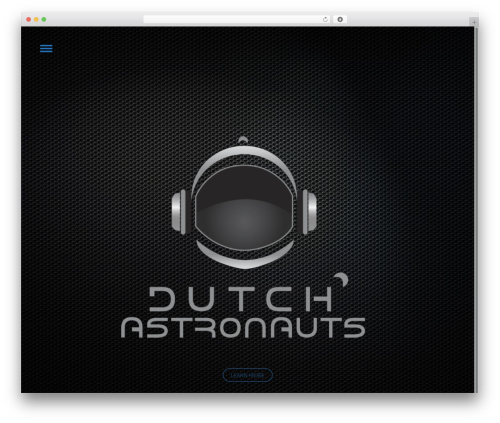Open the blue hamburger menu
The image size is (500, 423).
point(46,48)
